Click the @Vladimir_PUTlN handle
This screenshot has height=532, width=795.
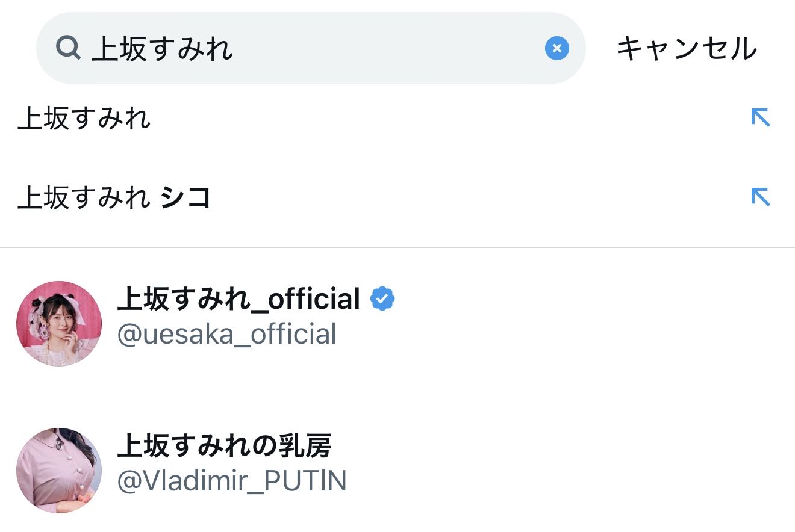pos(232,481)
